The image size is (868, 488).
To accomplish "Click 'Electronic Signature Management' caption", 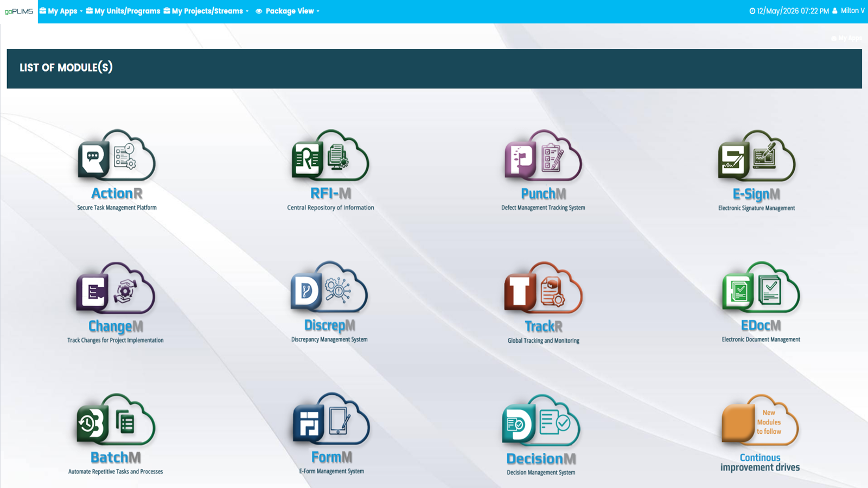I will (756, 208).
